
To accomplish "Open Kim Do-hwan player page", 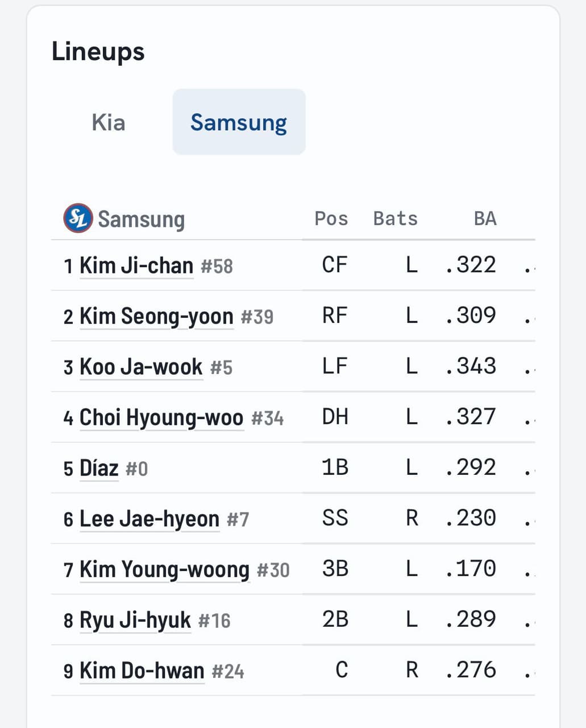I will (x=142, y=671).
